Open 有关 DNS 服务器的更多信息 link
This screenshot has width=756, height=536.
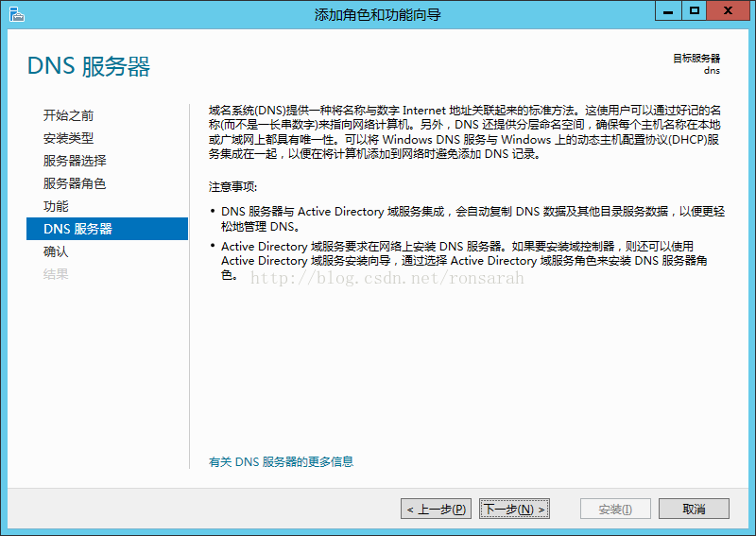tap(281, 461)
